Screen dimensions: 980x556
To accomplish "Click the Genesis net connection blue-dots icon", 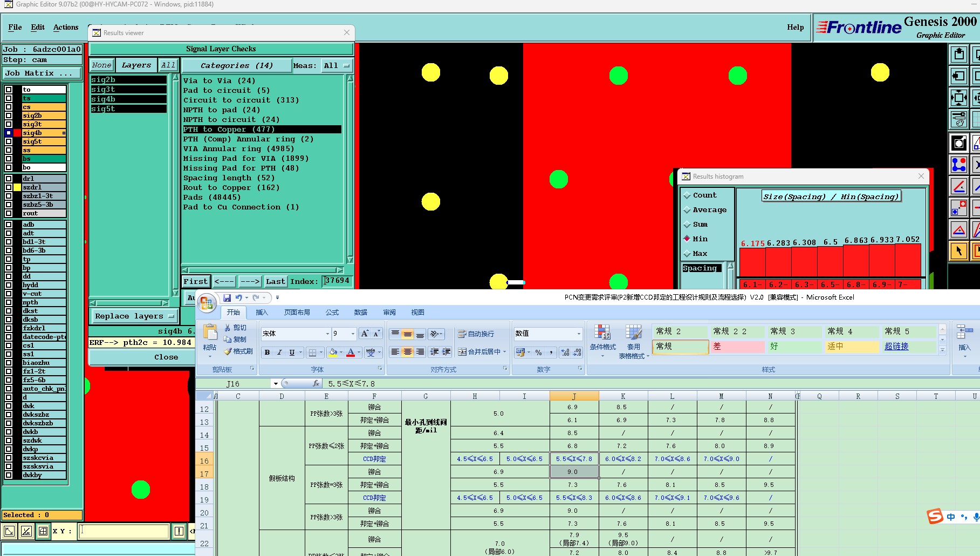I will [x=959, y=165].
